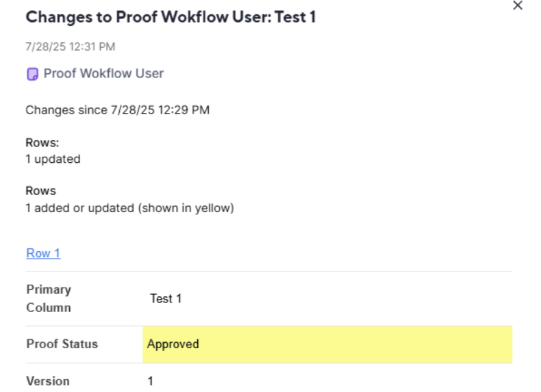Click the word Column under Primary
Image resolution: width=541 pixels, height=392 pixels.
pos(49,308)
